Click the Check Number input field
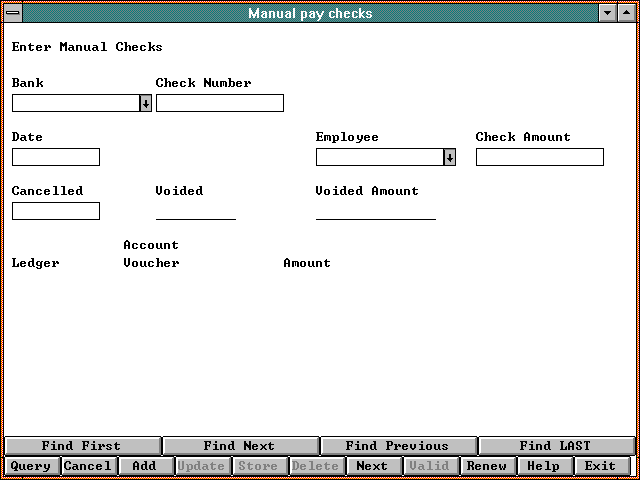Viewport: 640px width, 480px height. pos(220,103)
